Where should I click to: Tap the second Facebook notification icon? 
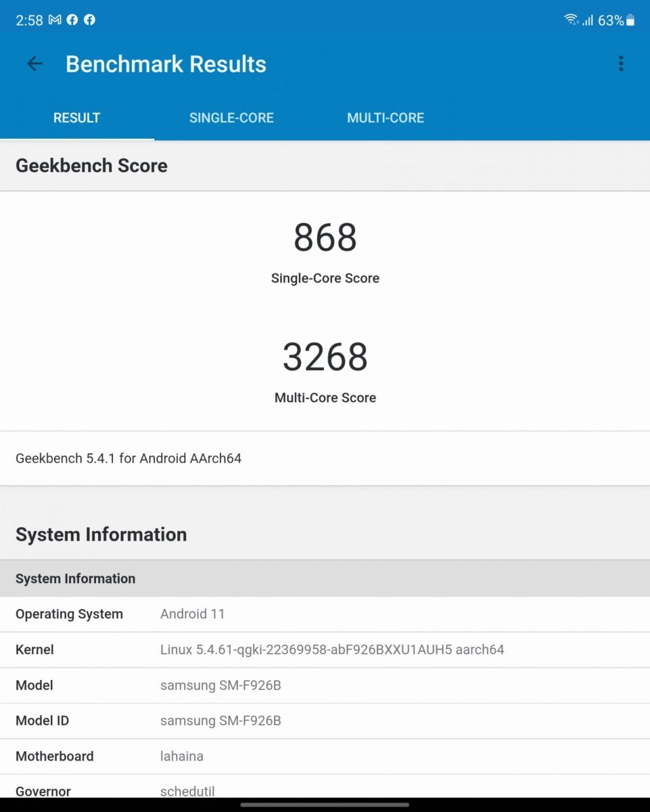tap(89, 20)
